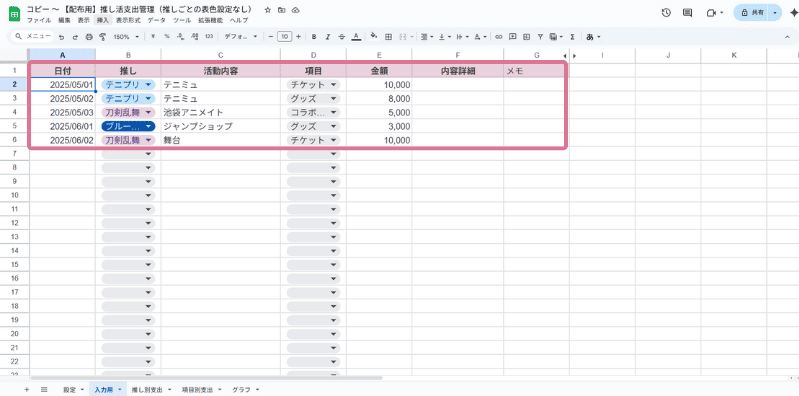Create a filter
Image resolution: width=799 pixels, height=396 pixels.
[x=540, y=37]
